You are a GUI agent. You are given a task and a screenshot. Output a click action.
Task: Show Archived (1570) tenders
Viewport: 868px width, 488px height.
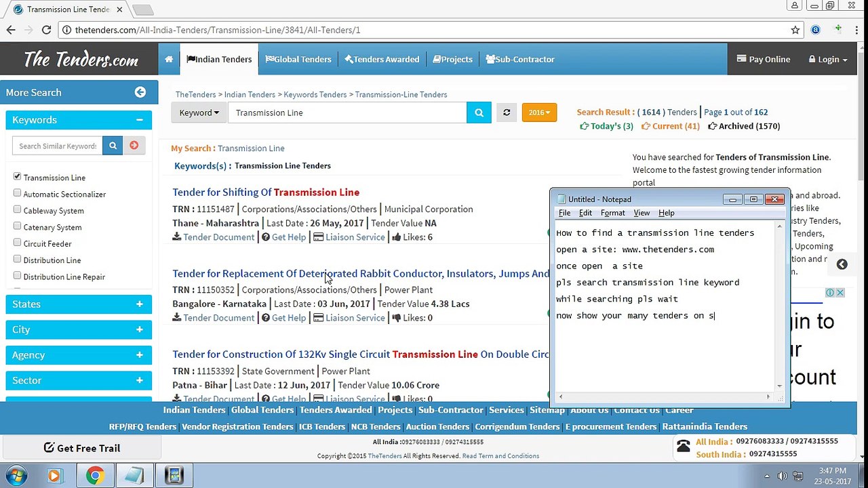pyautogui.click(x=744, y=126)
